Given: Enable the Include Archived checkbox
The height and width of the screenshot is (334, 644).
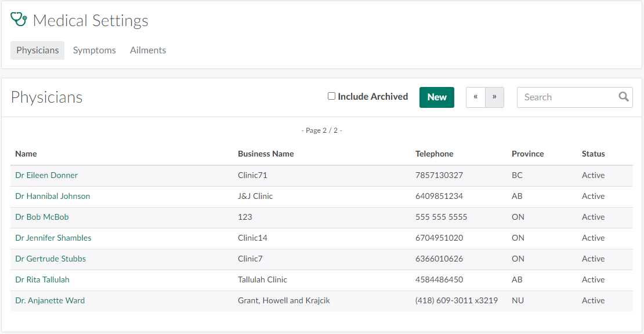Looking at the screenshot, I should tap(332, 96).
